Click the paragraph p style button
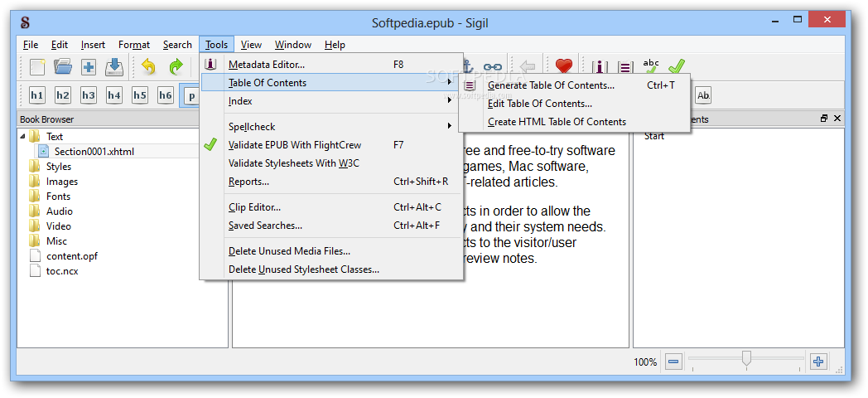 coord(190,95)
